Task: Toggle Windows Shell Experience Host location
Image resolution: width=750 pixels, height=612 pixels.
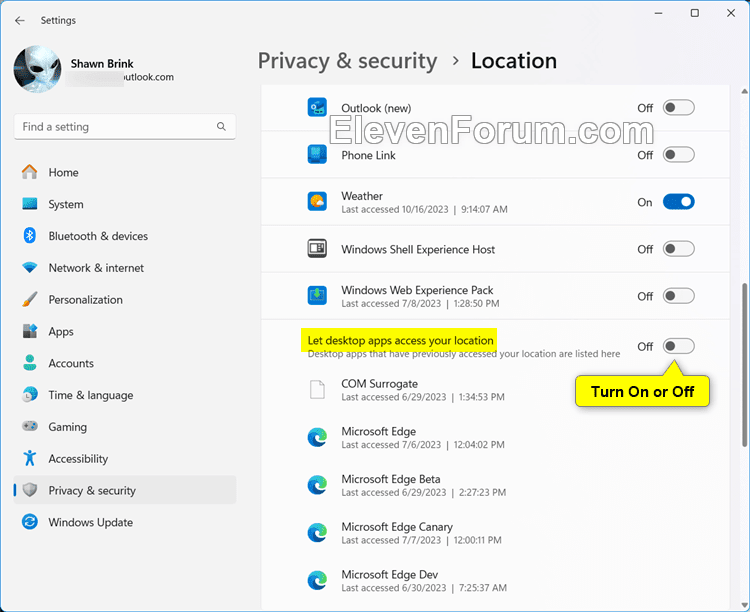Action: coord(678,249)
